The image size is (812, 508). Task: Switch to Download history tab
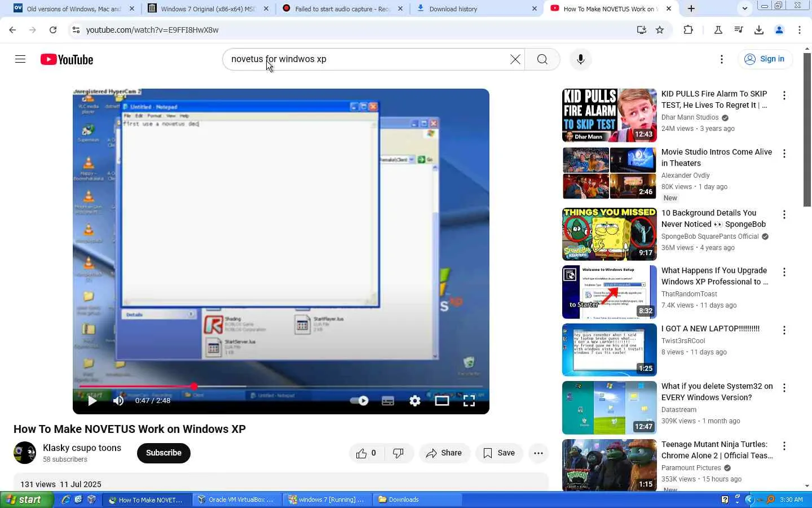pos(476,8)
